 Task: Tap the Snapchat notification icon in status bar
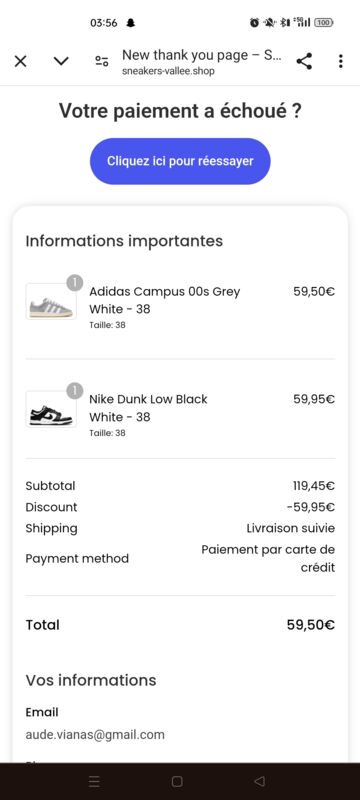131,23
